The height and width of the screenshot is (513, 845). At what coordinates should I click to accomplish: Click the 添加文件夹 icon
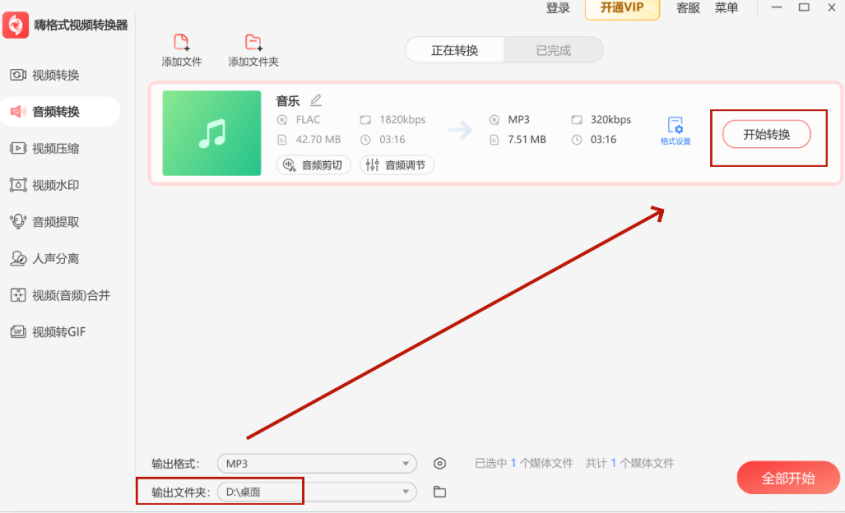tap(253, 42)
